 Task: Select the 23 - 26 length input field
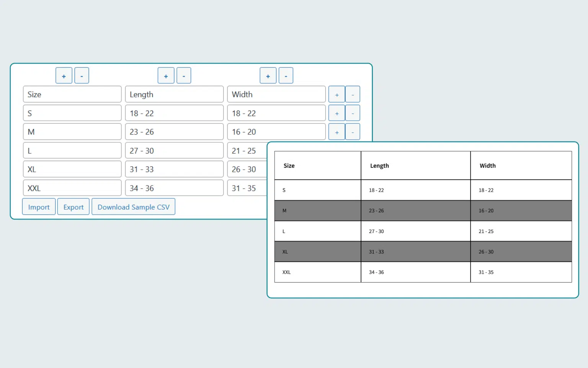tap(174, 132)
